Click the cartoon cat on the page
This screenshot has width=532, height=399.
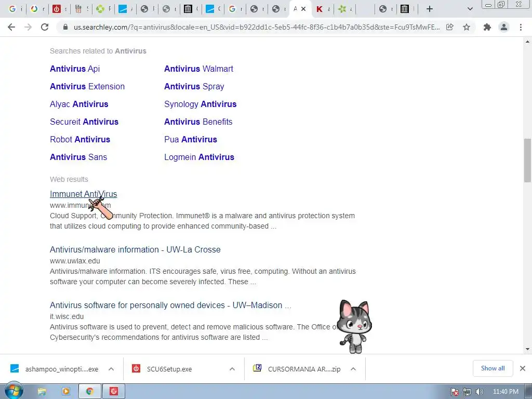tap(354, 326)
